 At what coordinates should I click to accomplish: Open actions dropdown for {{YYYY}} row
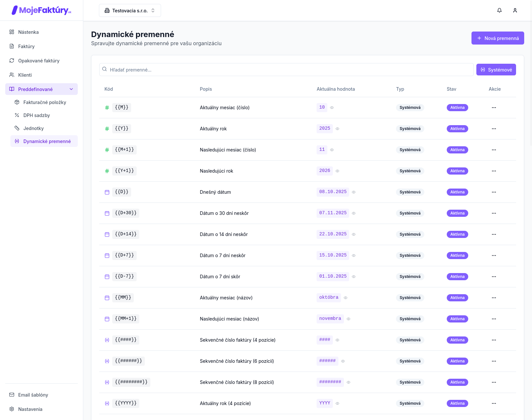[494, 403]
